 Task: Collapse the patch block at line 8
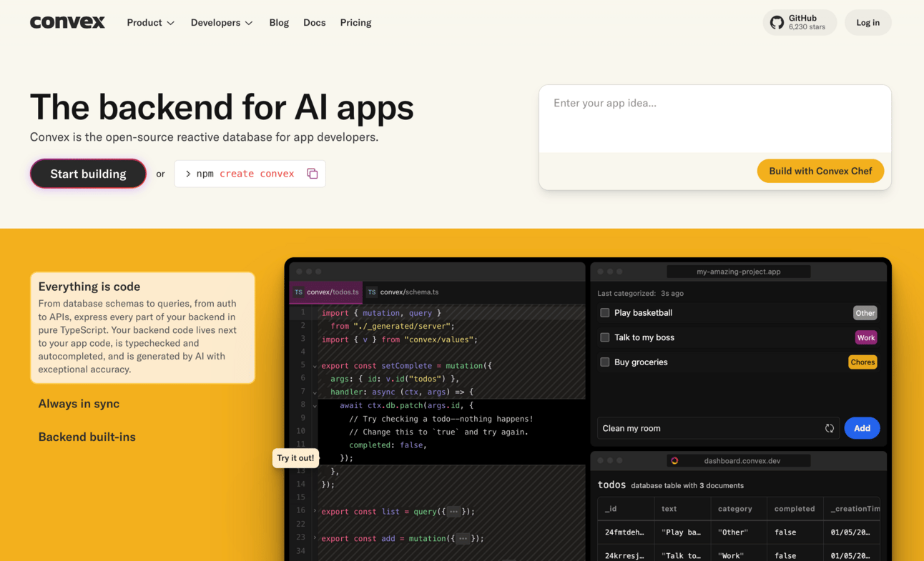[315, 405]
